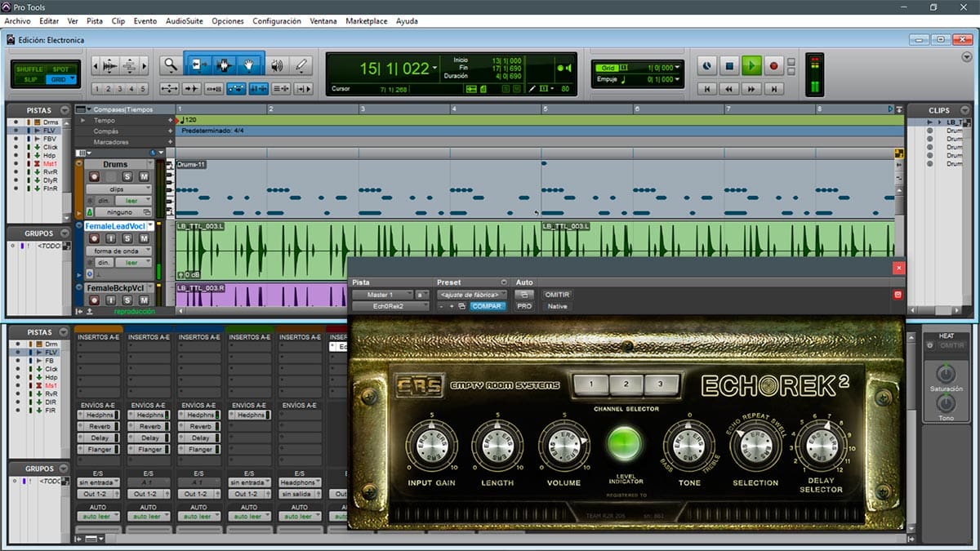
Task: Click the Stop transport button
Action: 730,65
